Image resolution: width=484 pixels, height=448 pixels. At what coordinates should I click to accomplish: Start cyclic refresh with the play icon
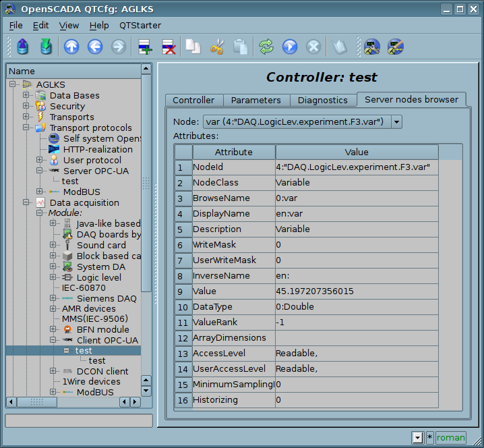pyautogui.click(x=290, y=47)
